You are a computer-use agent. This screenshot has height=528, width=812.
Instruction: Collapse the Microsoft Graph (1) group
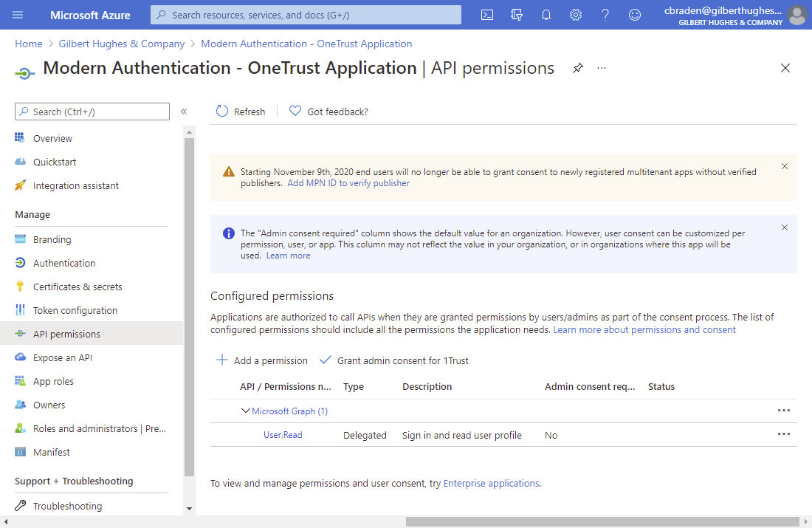(246, 411)
